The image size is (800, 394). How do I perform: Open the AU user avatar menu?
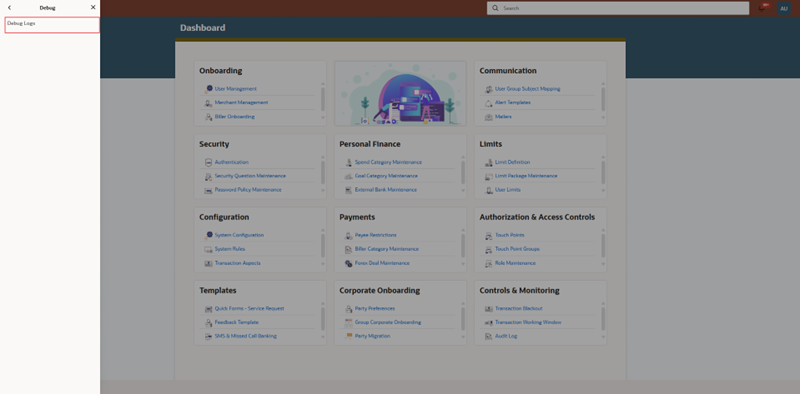click(x=784, y=8)
